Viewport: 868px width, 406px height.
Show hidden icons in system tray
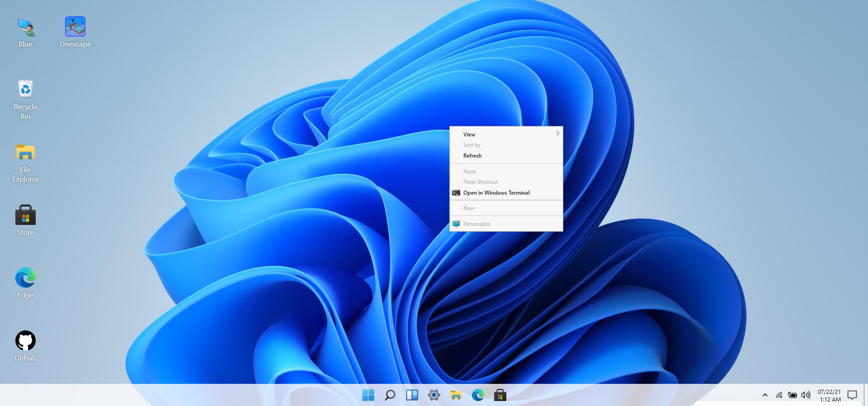point(765,395)
